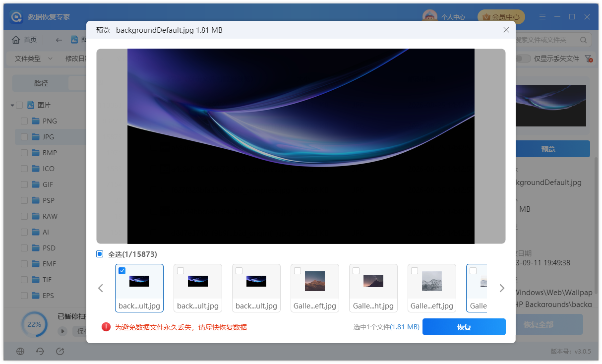This screenshot has height=364, width=602.
Task: Open the 个人中心 avatar icon
Action: tap(429, 17)
